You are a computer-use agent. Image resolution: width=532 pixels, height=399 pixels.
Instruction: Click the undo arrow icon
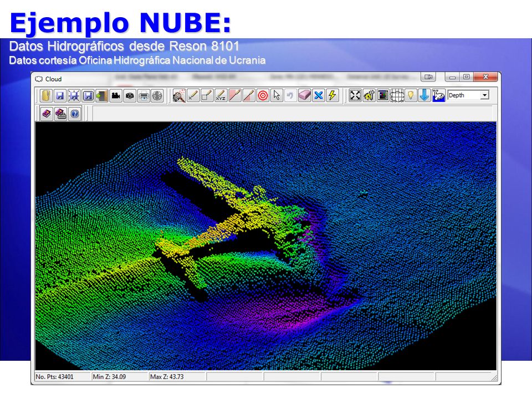click(290, 96)
